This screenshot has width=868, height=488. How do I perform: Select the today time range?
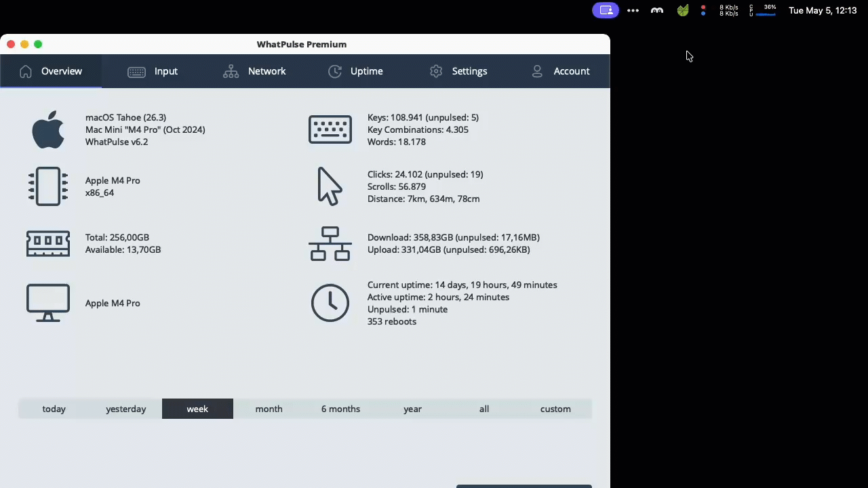click(x=54, y=409)
